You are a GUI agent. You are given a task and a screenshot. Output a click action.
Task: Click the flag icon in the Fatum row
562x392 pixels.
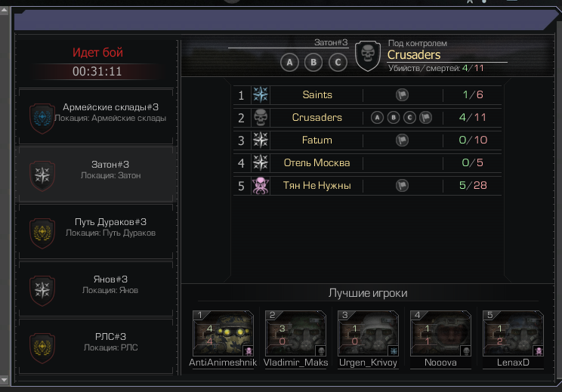402,140
